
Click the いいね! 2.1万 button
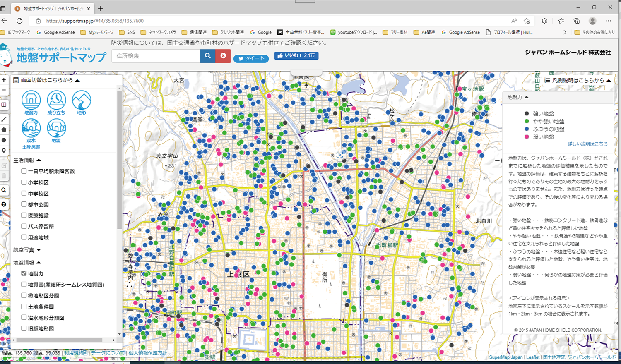coord(296,55)
